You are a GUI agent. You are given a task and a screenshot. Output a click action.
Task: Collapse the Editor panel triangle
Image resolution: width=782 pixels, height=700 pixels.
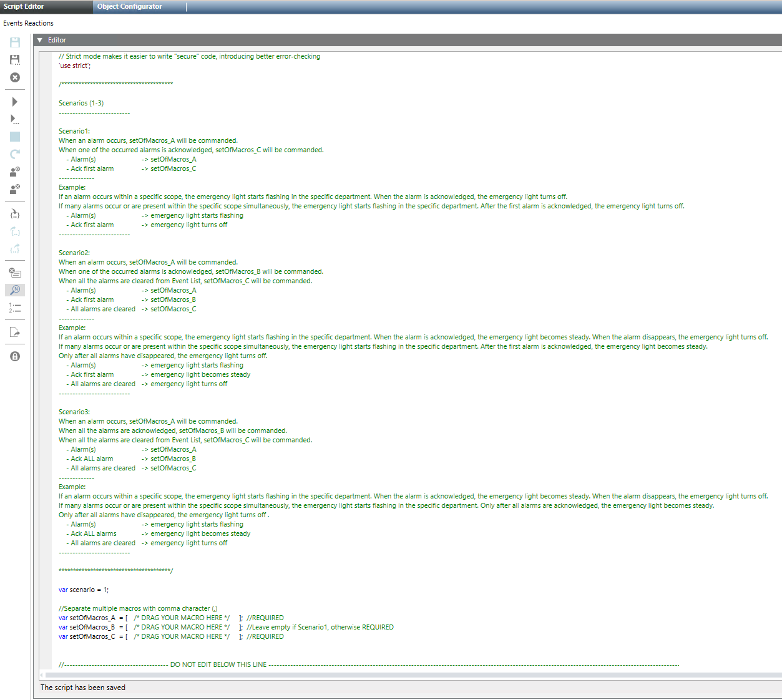(x=40, y=40)
